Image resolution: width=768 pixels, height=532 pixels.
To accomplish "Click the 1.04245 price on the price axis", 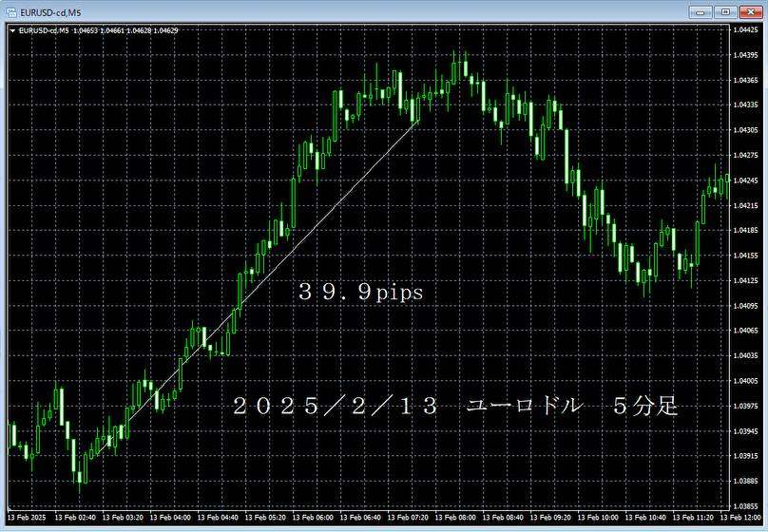I will point(745,180).
